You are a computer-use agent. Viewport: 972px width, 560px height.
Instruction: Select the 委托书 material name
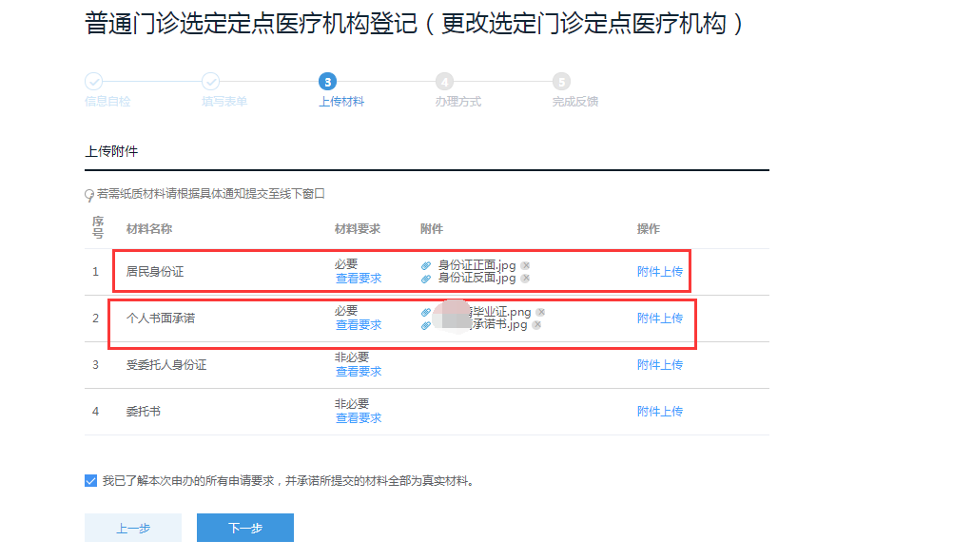144,412
